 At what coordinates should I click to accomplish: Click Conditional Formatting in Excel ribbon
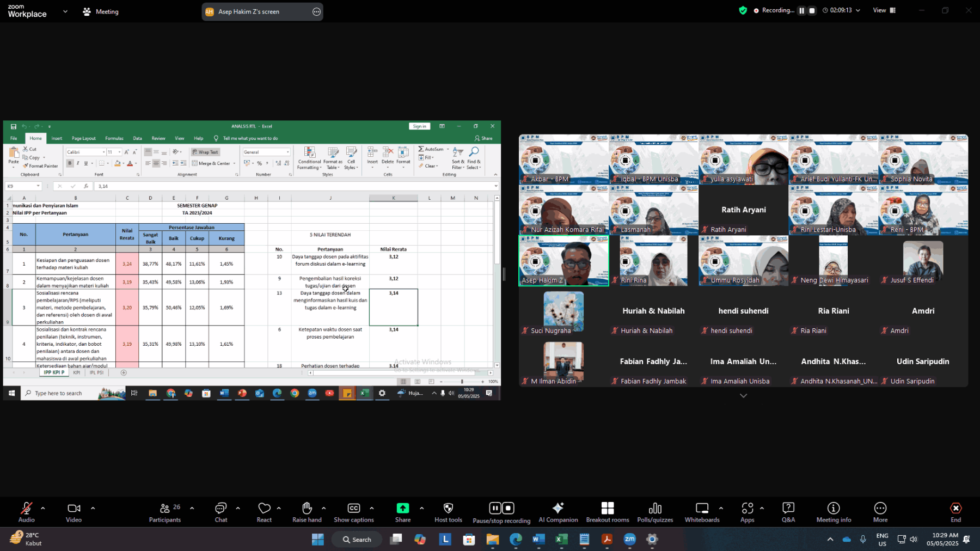tap(309, 158)
